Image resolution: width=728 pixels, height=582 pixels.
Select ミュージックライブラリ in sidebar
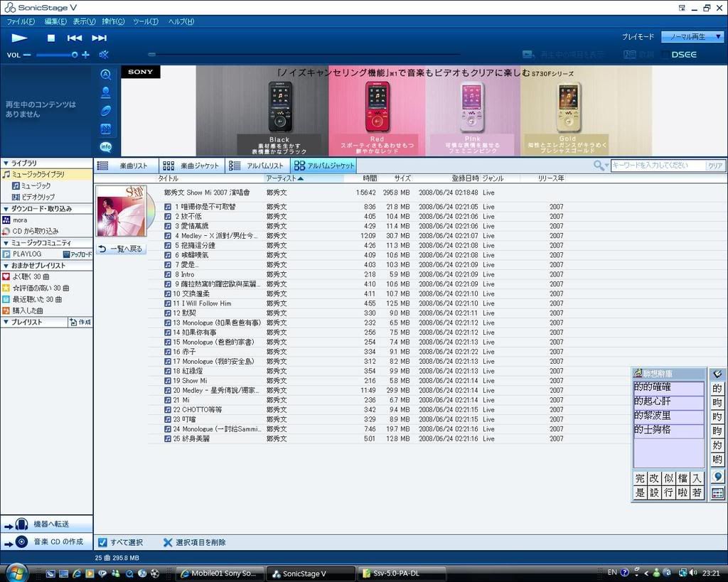point(46,175)
